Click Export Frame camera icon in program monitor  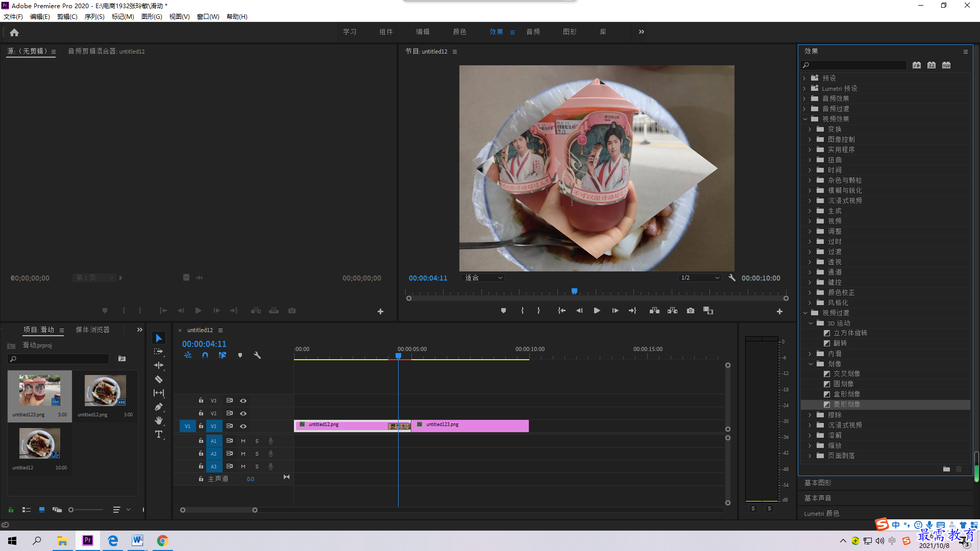691,311
